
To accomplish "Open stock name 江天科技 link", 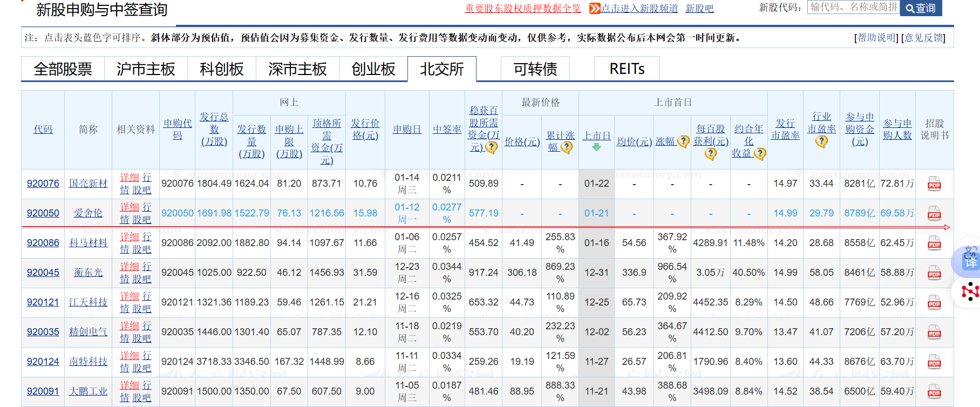I will pos(88,302).
